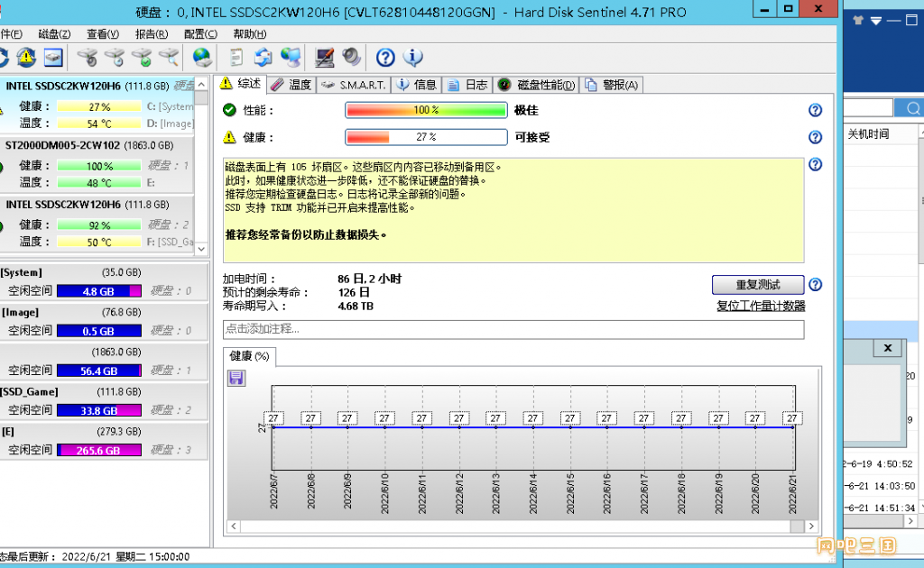Open the 帮助(H) menu
The image size is (924, 568).
[x=249, y=34]
